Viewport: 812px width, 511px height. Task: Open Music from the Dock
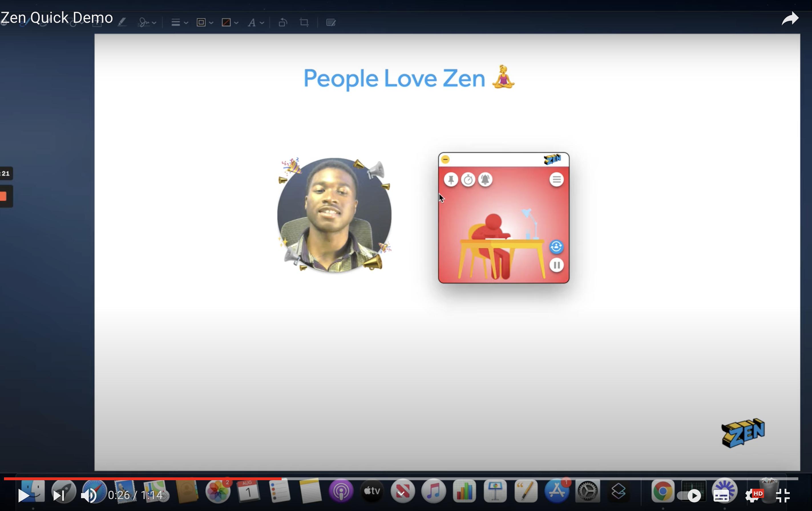point(434,491)
